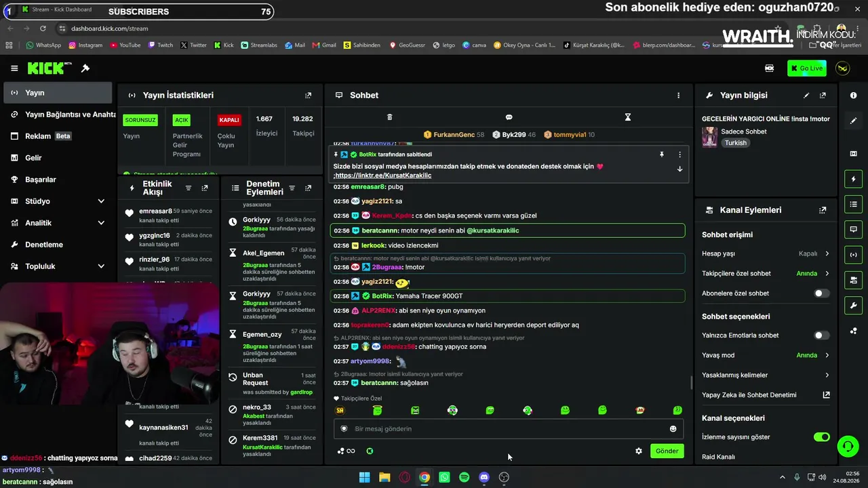Open the Etkinlik Akışı filter icon
868x488 pixels.
tap(189, 188)
